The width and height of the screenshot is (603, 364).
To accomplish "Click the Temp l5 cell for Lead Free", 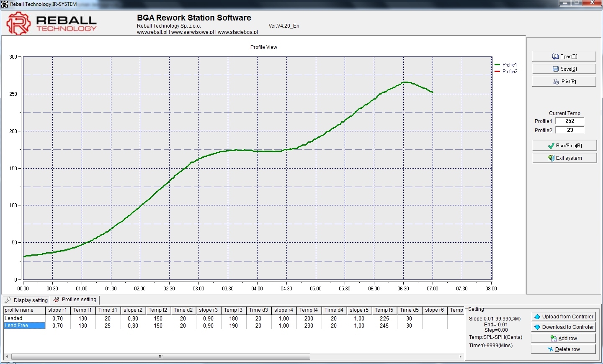I will pyautogui.click(x=384, y=326).
